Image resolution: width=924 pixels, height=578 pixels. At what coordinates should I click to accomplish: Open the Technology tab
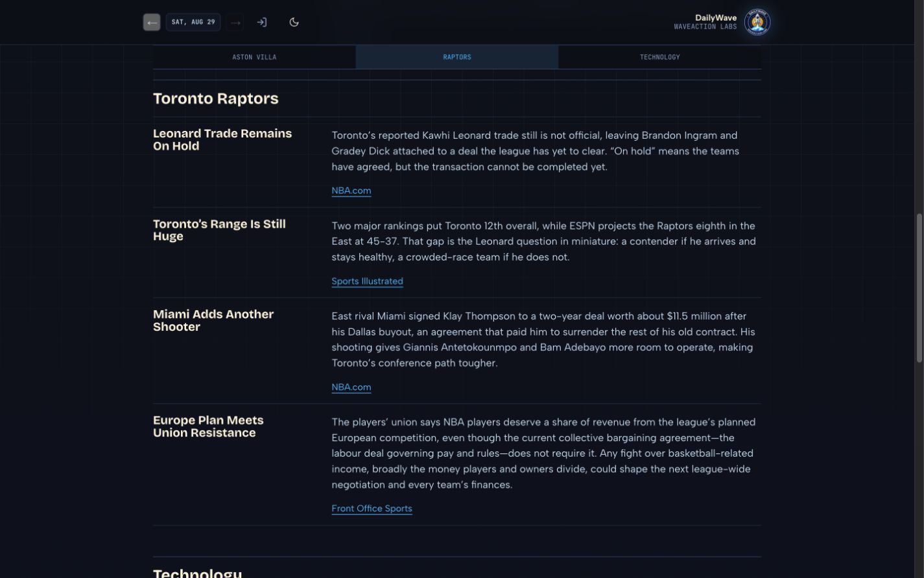point(660,57)
